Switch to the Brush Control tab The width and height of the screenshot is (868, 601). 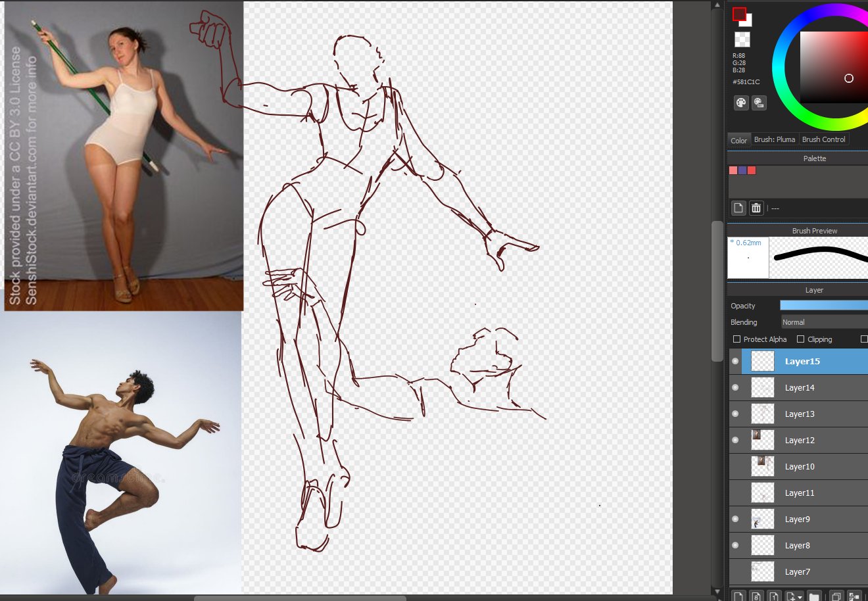point(823,139)
